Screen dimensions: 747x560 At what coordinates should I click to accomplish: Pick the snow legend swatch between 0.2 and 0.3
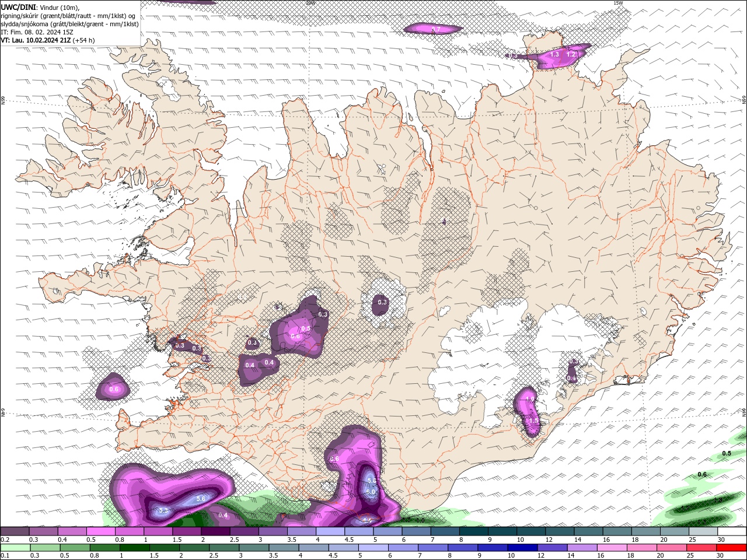pos(15,531)
